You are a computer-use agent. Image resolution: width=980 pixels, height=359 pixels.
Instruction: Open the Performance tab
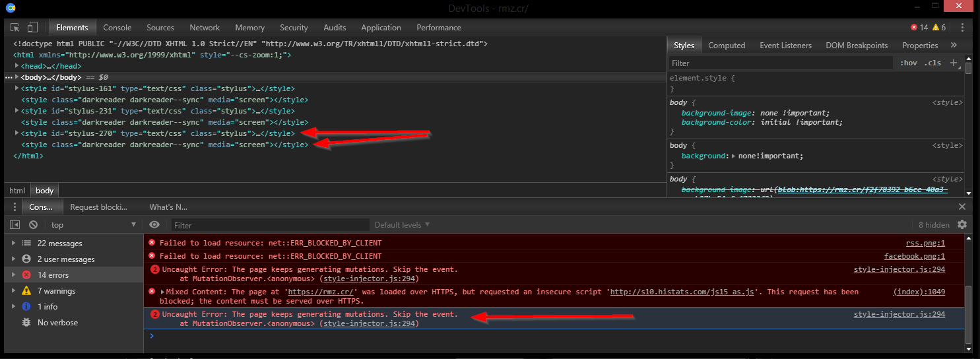439,27
